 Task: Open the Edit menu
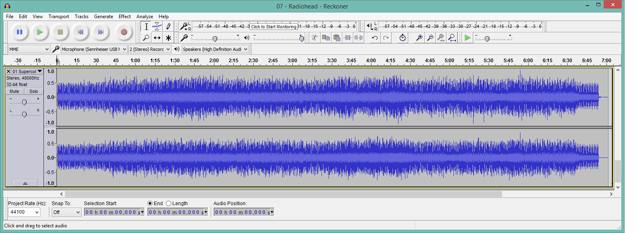23,17
